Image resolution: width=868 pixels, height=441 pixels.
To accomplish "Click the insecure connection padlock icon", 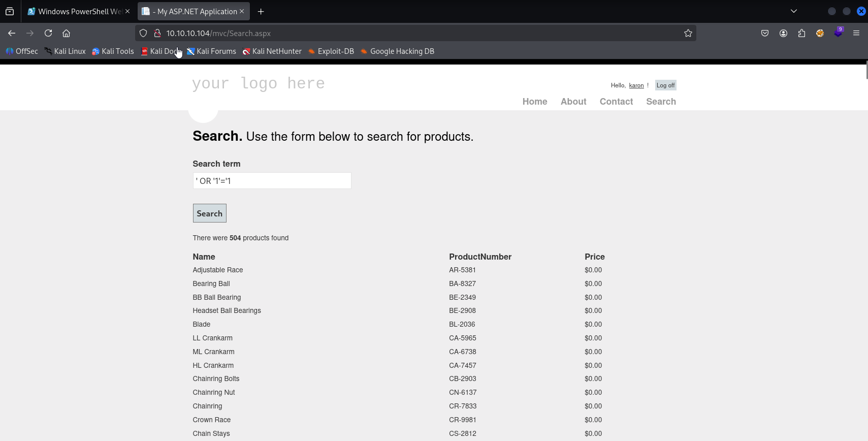I will tap(157, 33).
